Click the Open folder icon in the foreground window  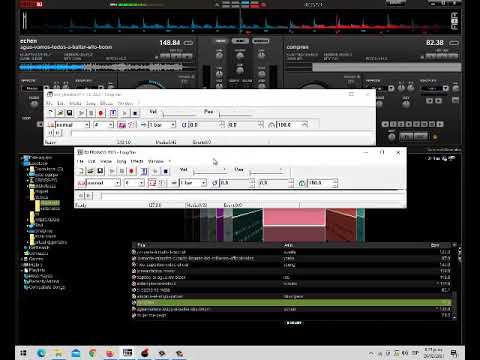click(x=90, y=171)
